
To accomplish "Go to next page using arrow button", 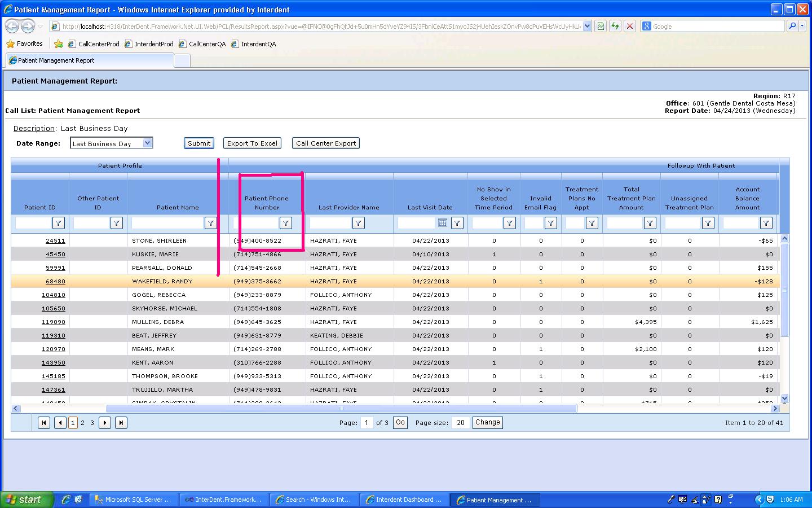I will pyautogui.click(x=105, y=423).
